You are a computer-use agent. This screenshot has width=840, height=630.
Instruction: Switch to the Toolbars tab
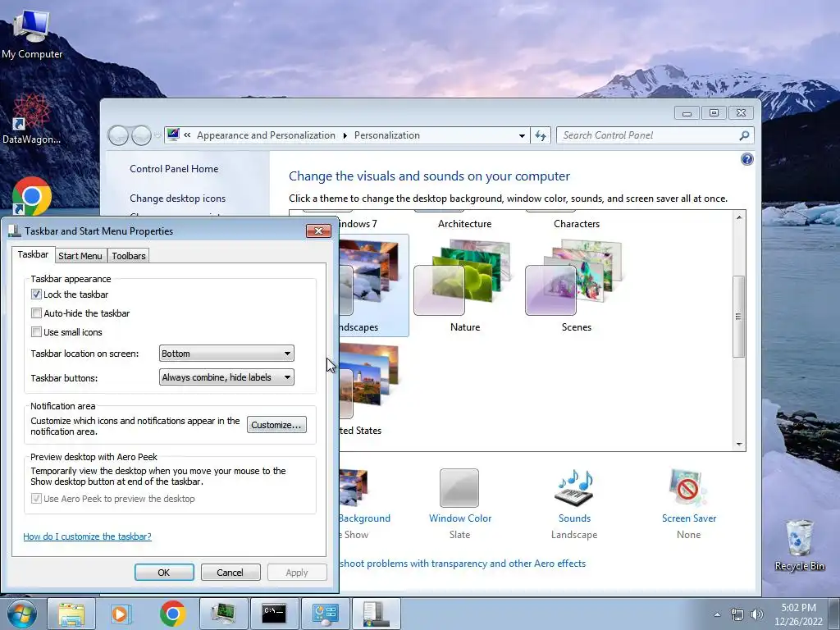[129, 256]
